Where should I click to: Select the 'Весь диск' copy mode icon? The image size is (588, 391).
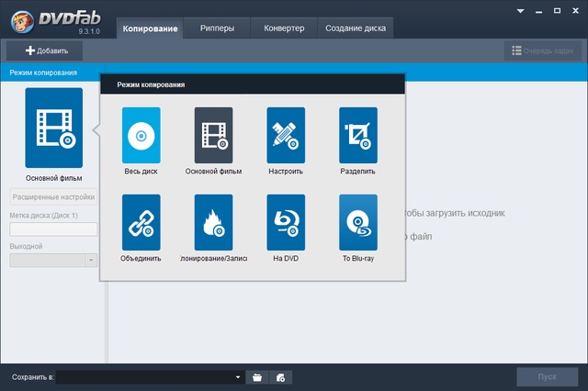(x=141, y=135)
